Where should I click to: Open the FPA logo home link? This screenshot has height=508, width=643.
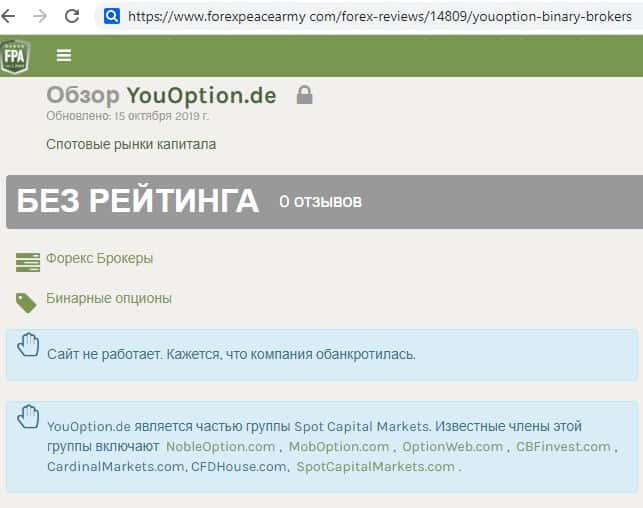tap(15, 56)
